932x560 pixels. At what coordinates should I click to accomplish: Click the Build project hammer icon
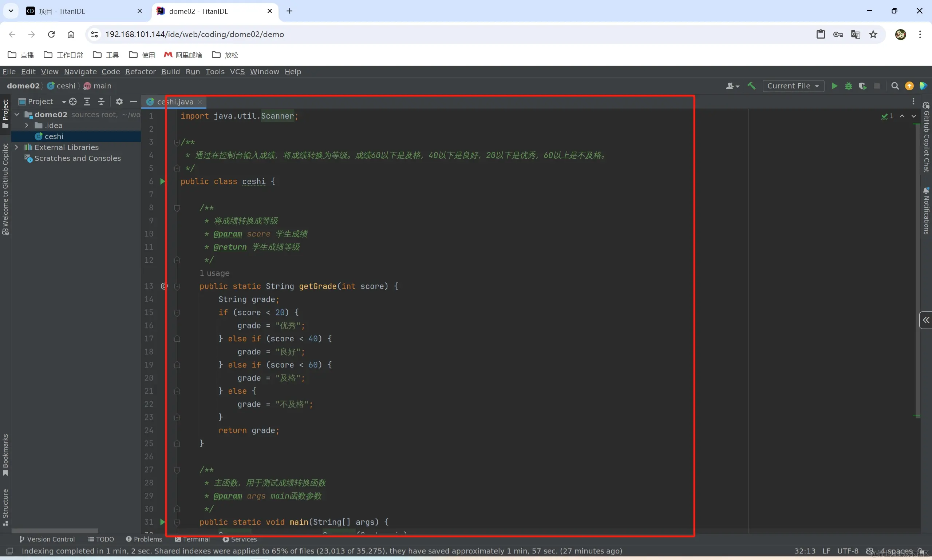[x=751, y=86]
